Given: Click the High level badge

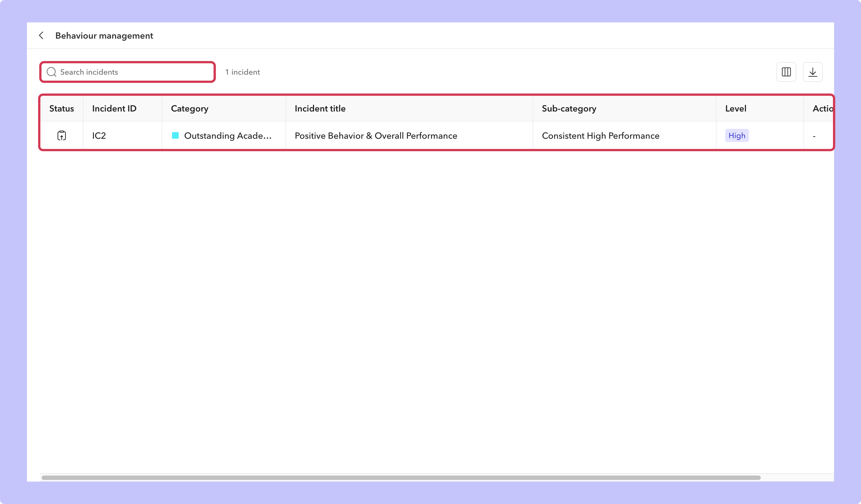Looking at the screenshot, I should [737, 136].
